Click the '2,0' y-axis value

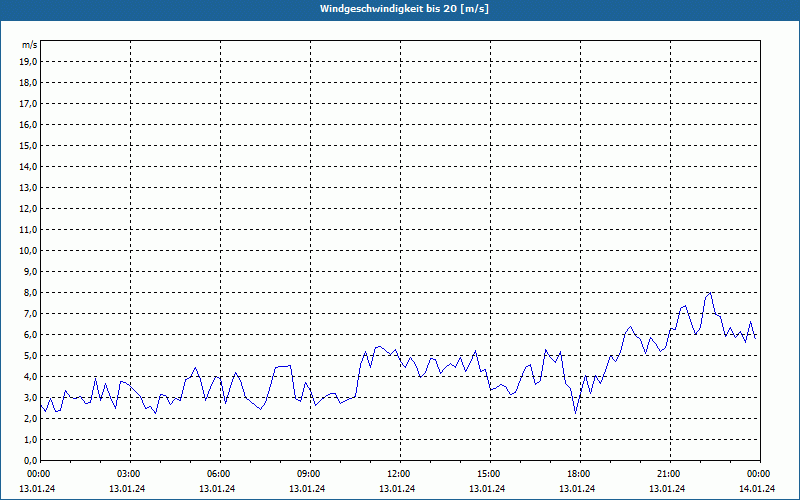point(31,418)
